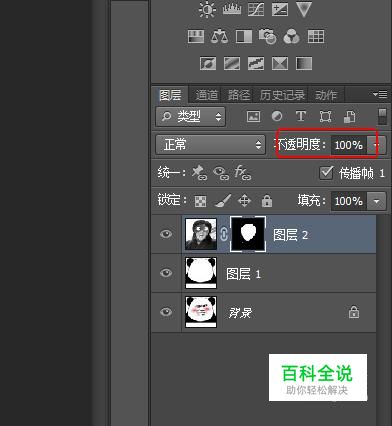Image resolution: width=392 pixels, height=426 pixels.
Task: Add a Threshold adjustment layer
Action: point(256,63)
